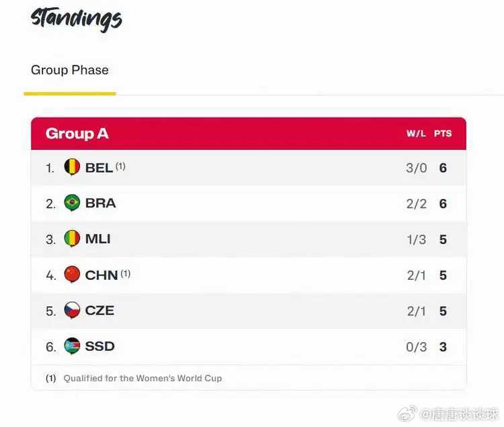This screenshot has width=504, height=427.
Task: Open the SSD team name
Action: 99,346
